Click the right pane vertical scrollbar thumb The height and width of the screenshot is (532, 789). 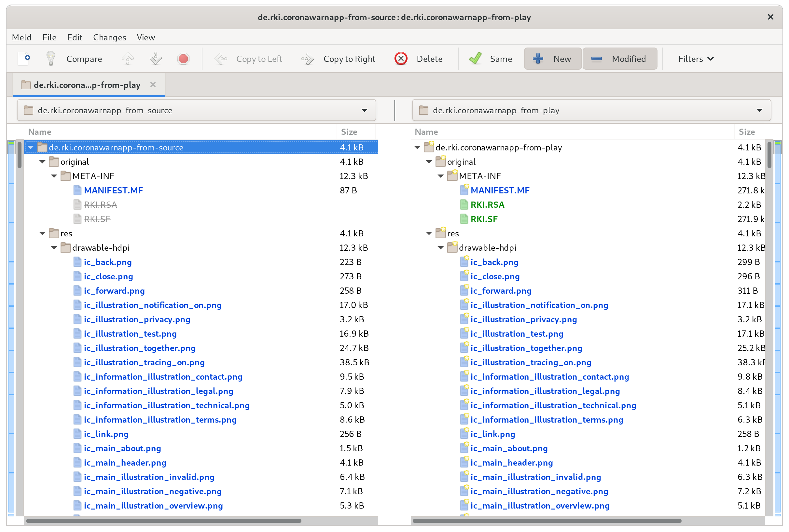click(x=769, y=155)
